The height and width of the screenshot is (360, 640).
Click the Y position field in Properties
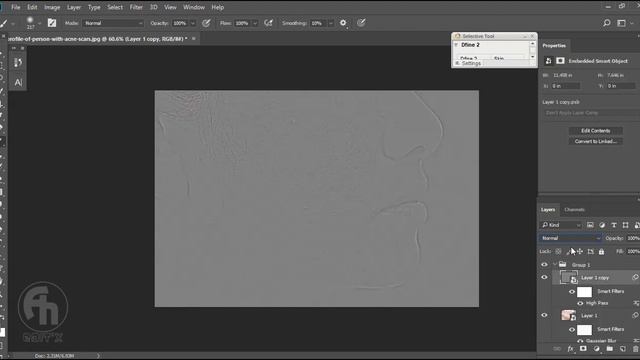point(621,86)
